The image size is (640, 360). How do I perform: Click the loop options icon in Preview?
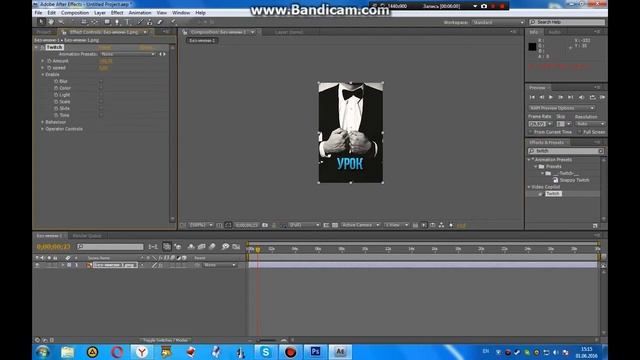(x=592, y=97)
